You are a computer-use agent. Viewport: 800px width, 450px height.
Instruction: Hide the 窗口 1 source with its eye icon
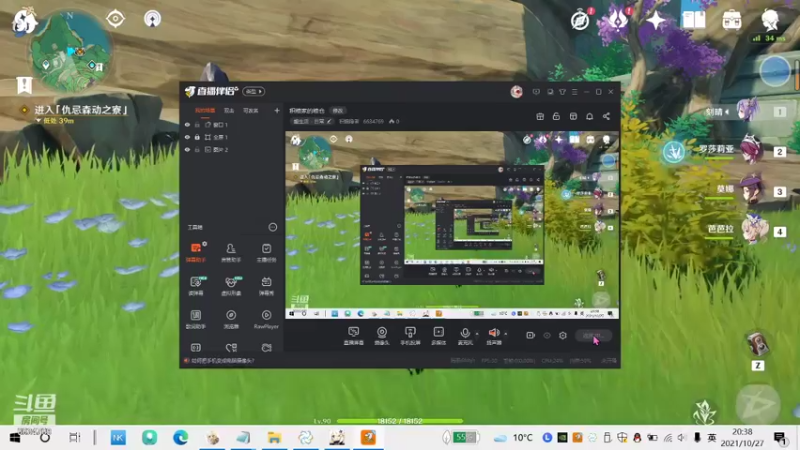point(187,124)
